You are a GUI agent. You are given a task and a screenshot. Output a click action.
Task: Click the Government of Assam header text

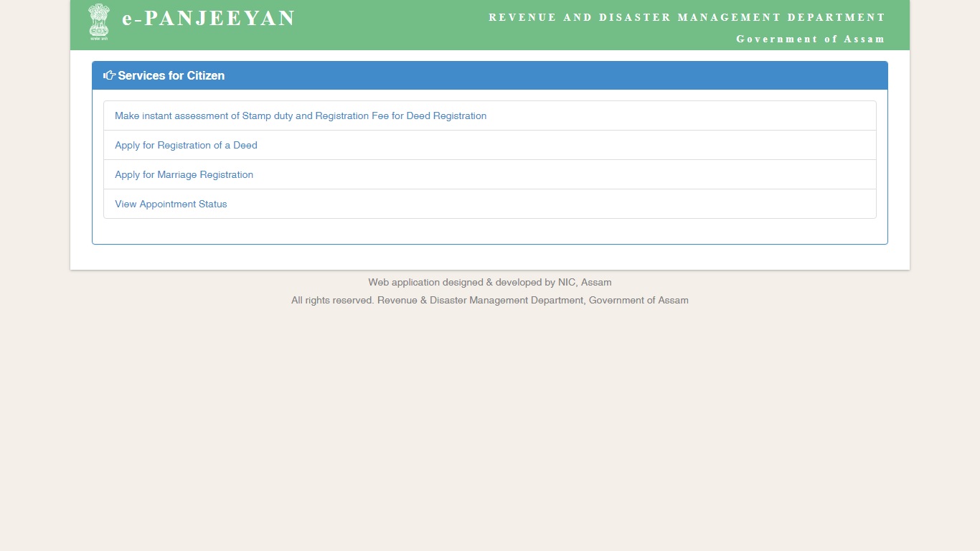pos(810,39)
